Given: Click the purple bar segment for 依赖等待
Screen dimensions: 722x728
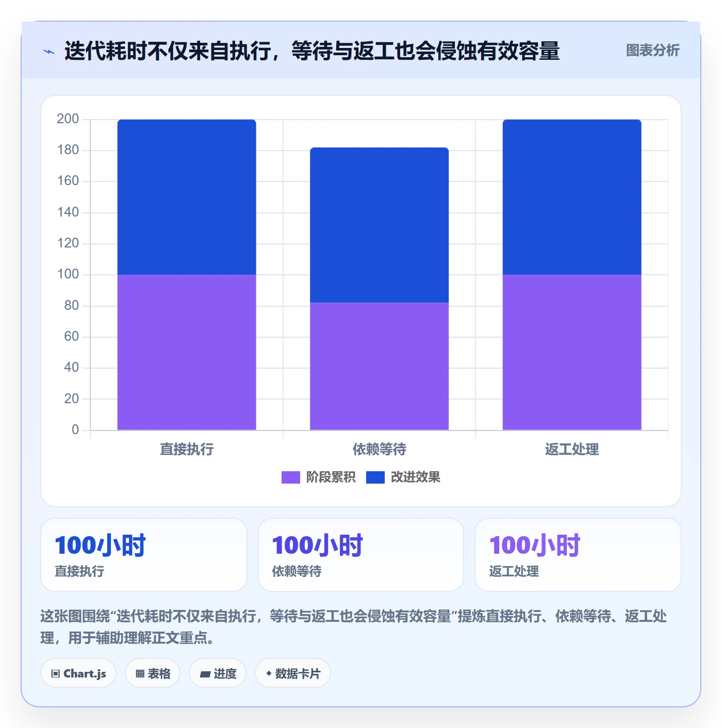Looking at the screenshot, I should (379, 366).
